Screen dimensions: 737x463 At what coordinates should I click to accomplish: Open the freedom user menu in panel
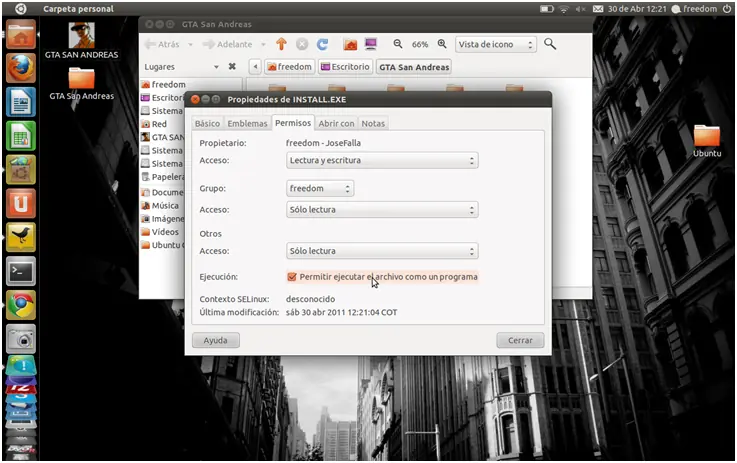(695, 9)
